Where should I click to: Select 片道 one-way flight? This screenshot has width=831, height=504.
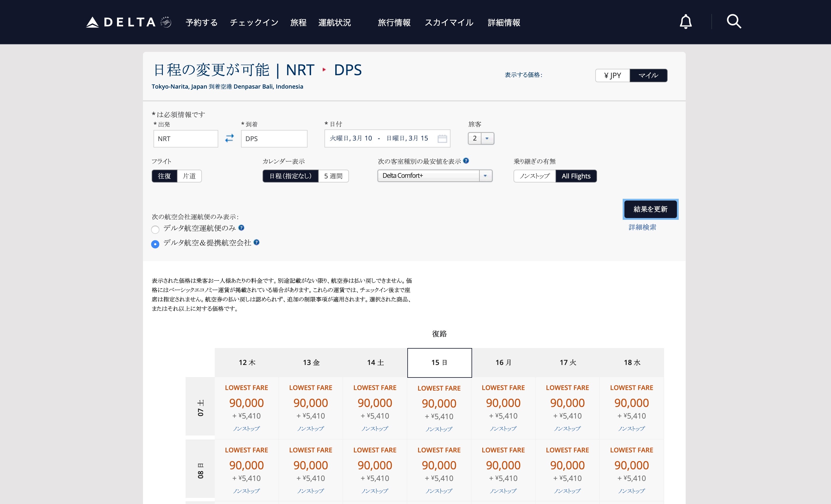pyautogui.click(x=189, y=176)
